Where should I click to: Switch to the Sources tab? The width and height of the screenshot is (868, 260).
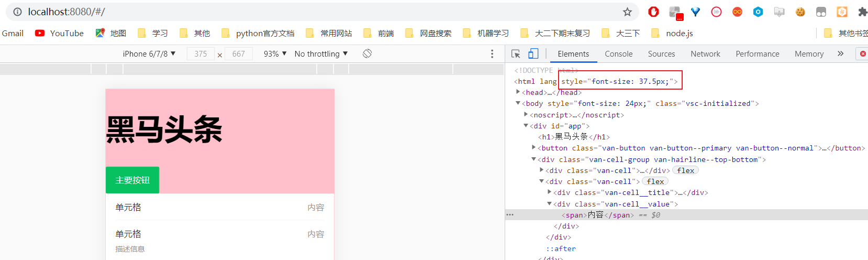click(661, 53)
